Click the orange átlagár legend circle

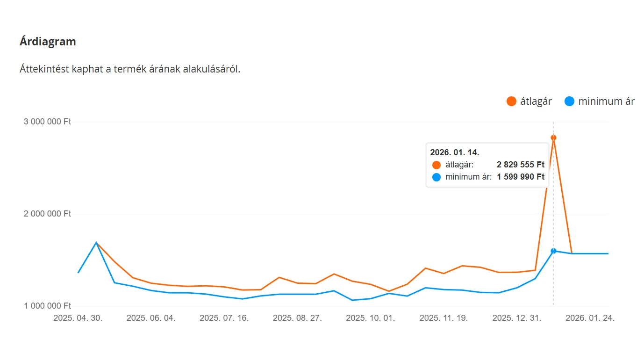pos(511,101)
